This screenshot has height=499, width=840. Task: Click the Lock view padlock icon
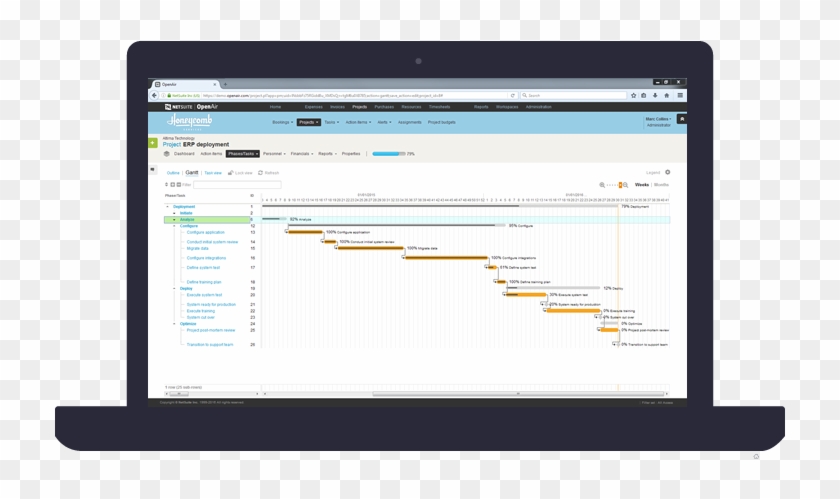click(231, 173)
